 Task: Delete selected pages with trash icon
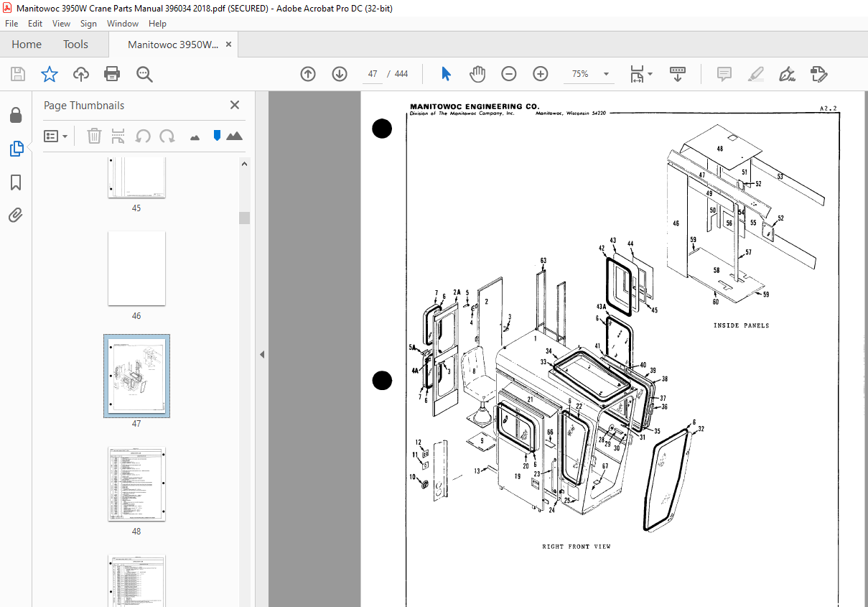94,136
